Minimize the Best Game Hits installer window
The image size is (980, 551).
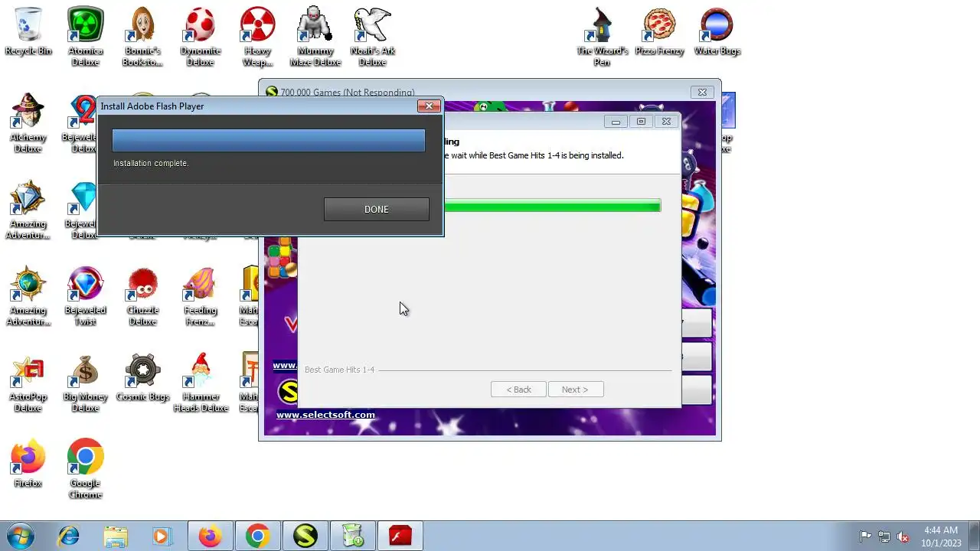coord(616,122)
